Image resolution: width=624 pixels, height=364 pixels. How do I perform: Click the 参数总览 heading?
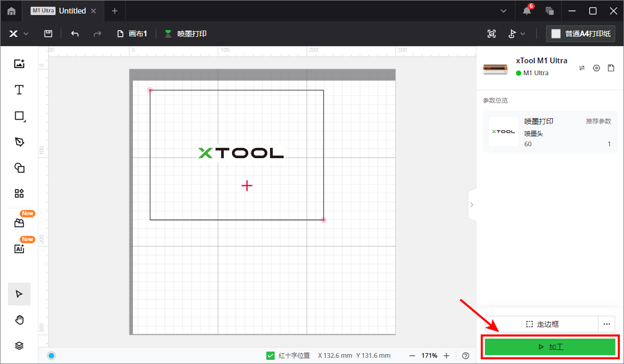coord(495,100)
